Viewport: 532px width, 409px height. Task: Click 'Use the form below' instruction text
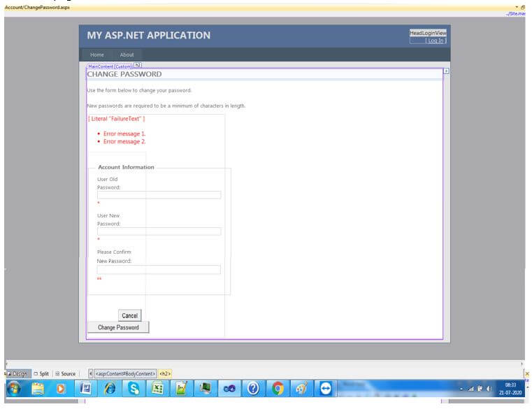[x=139, y=90]
